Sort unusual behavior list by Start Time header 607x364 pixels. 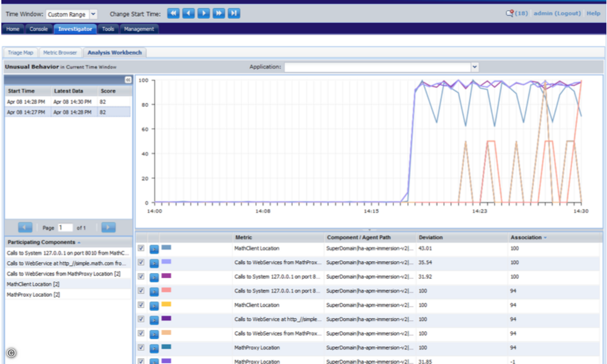[x=21, y=91]
